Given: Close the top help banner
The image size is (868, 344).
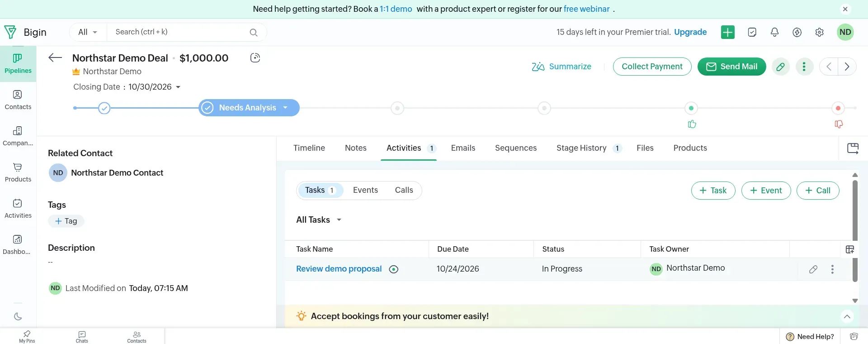Looking at the screenshot, I should [x=845, y=9].
